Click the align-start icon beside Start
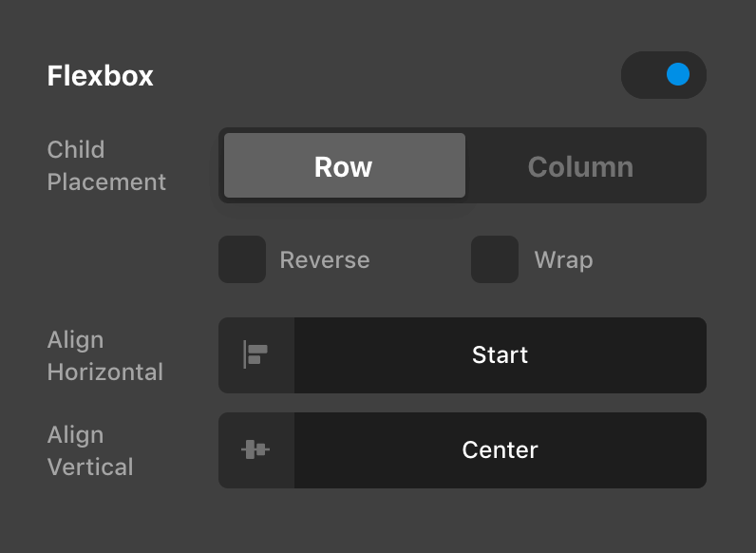The image size is (756, 553). point(255,355)
